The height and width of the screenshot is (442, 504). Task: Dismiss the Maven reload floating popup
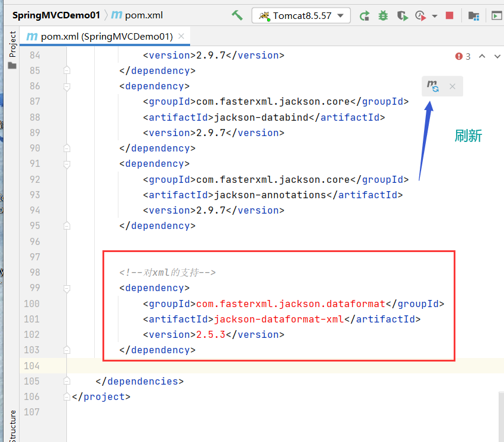452,86
